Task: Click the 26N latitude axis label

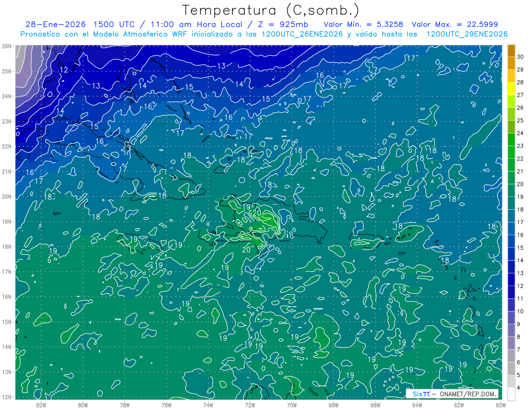Action: point(7,46)
